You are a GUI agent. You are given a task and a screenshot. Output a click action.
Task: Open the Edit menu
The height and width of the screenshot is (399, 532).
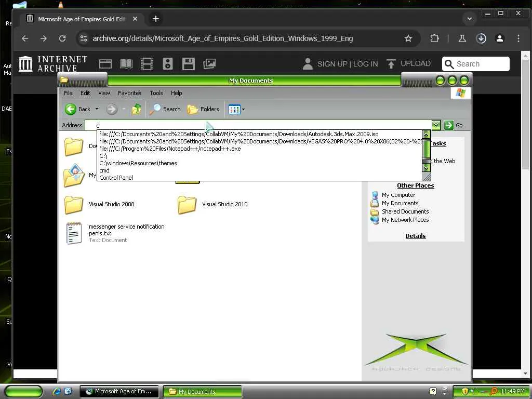coord(85,93)
